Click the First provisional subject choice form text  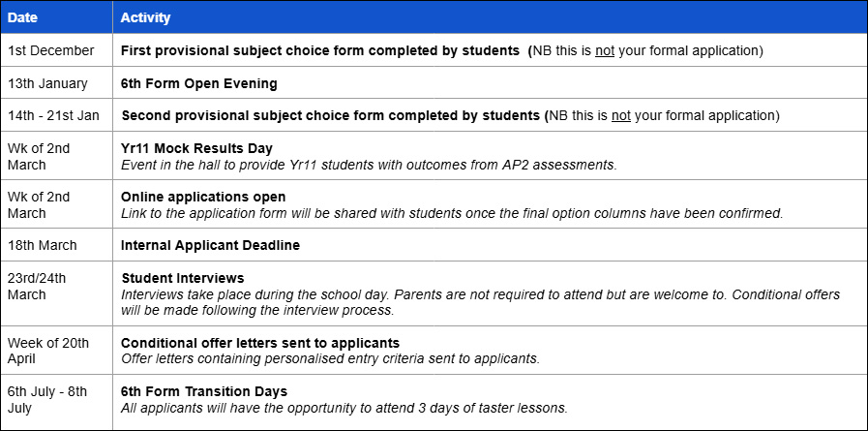click(x=321, y=50)
